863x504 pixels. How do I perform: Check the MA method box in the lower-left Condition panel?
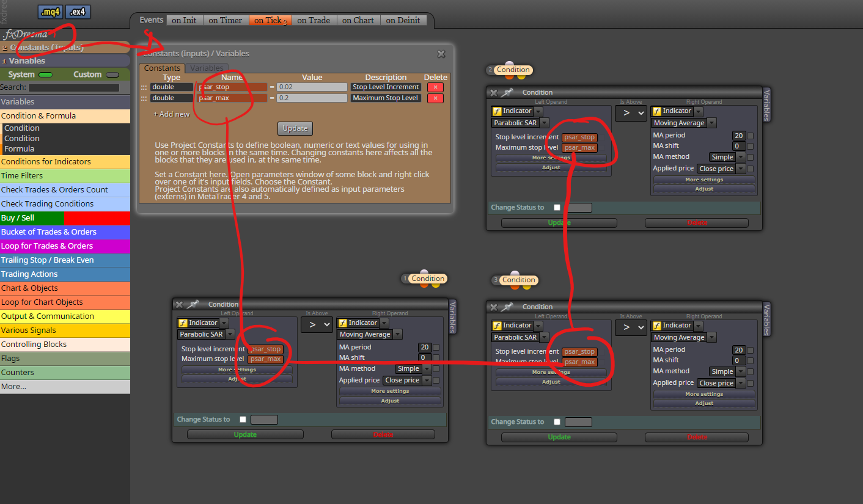tap(436, 369)
